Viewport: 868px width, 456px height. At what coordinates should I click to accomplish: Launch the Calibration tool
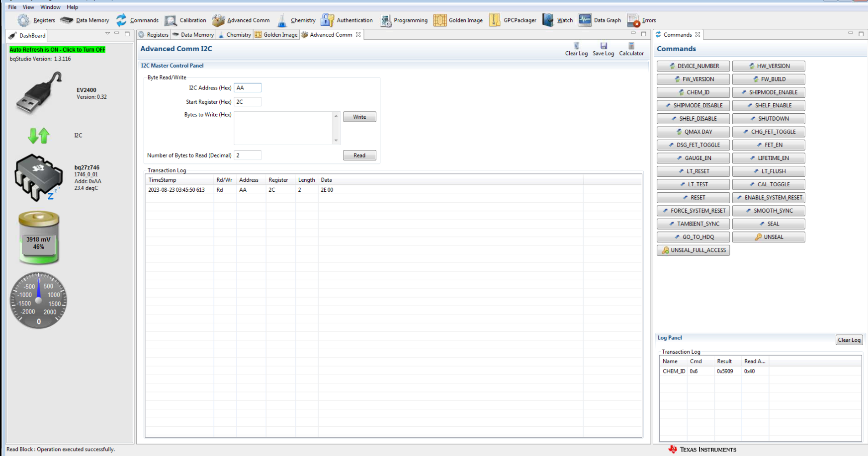click(x=185, y=20)
